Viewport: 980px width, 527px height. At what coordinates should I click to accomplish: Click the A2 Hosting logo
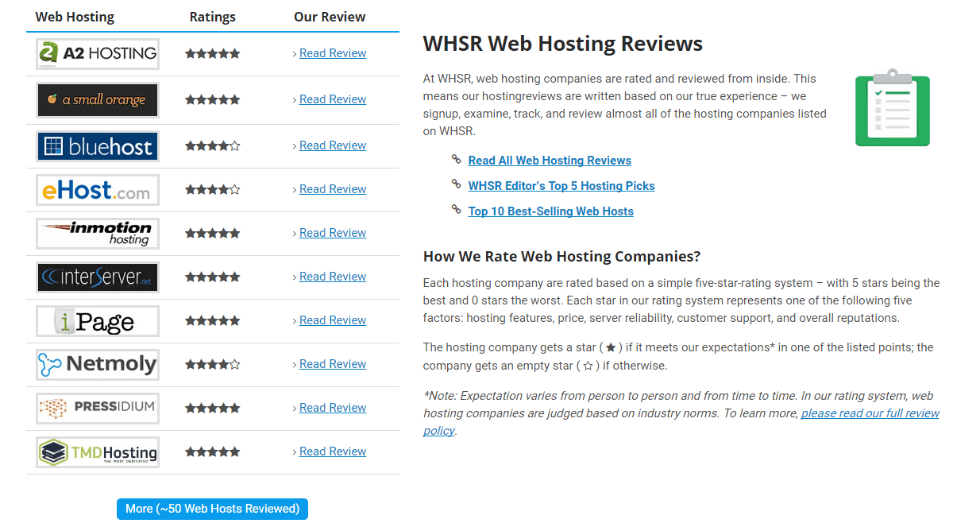(98, 54)
